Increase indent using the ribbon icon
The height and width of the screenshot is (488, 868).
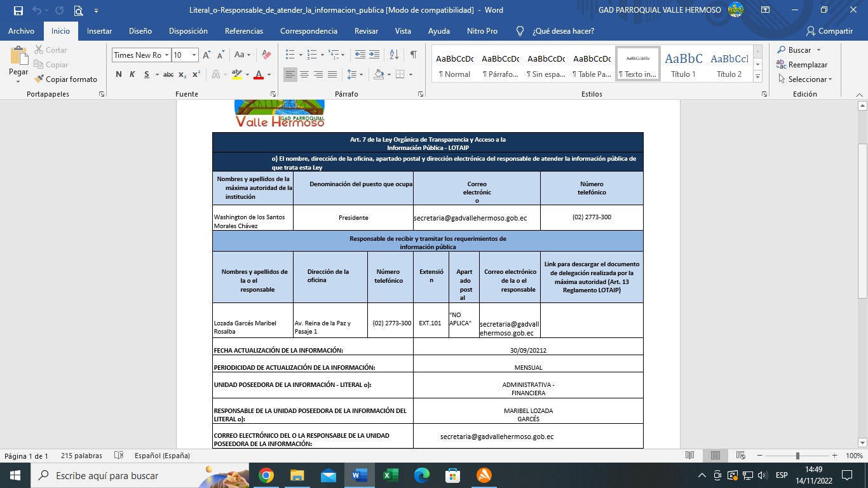tap(374, 55)
